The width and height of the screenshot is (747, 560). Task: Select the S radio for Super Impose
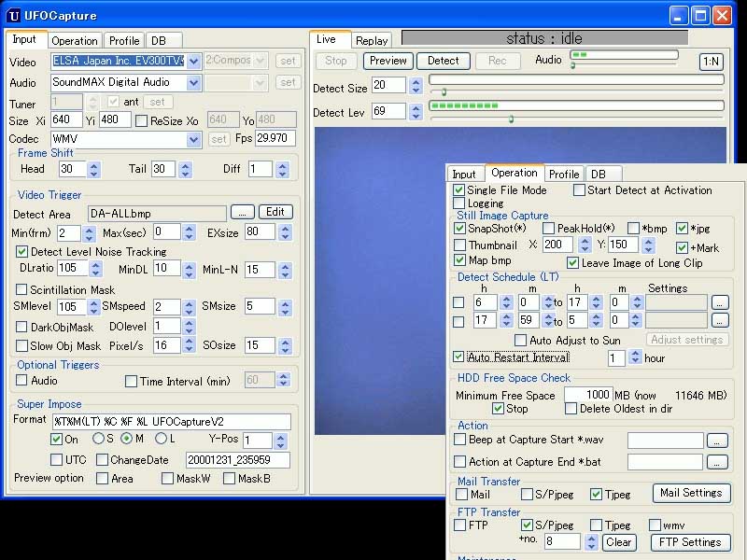pyautogui.click(x=97, y=439)
